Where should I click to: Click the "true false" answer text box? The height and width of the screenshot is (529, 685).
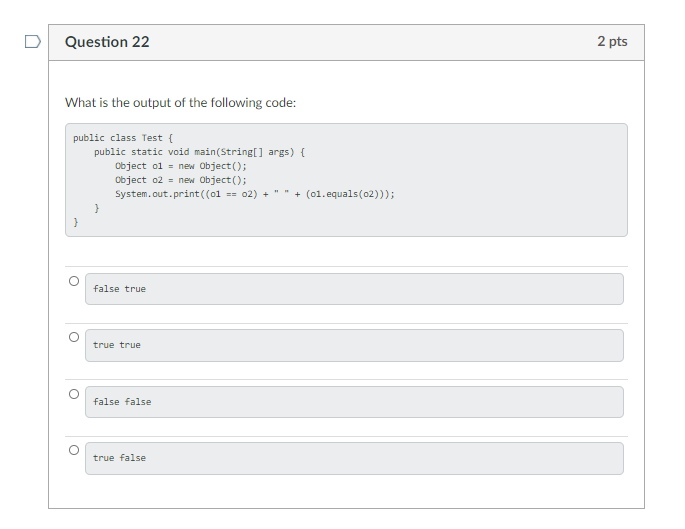coord(354,458)
